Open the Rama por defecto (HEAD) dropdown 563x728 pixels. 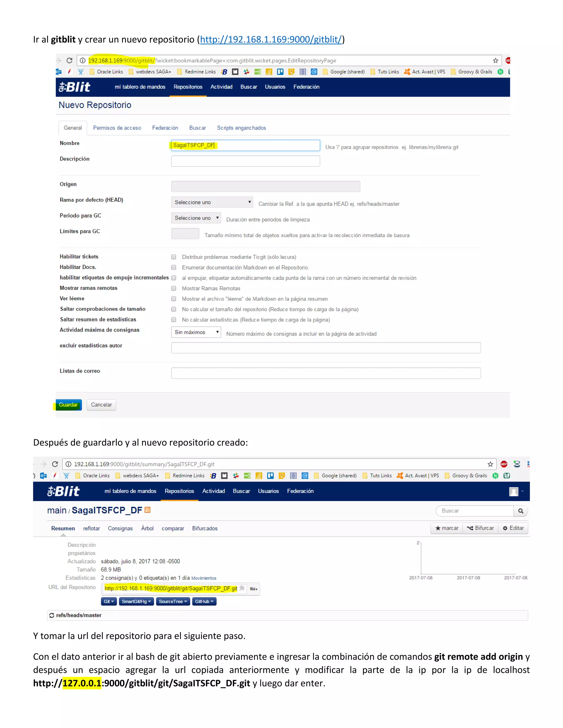tap(212, 202)
